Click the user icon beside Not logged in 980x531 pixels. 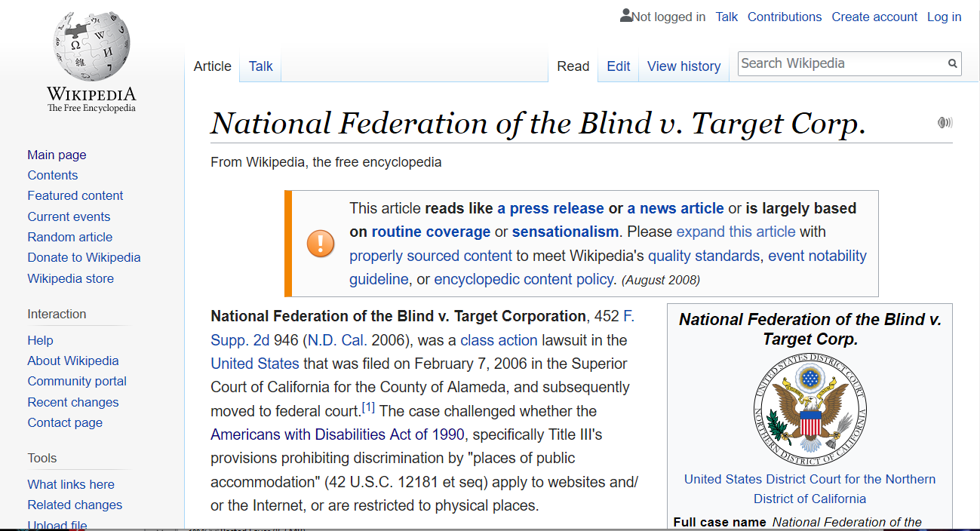click(626, 16)
